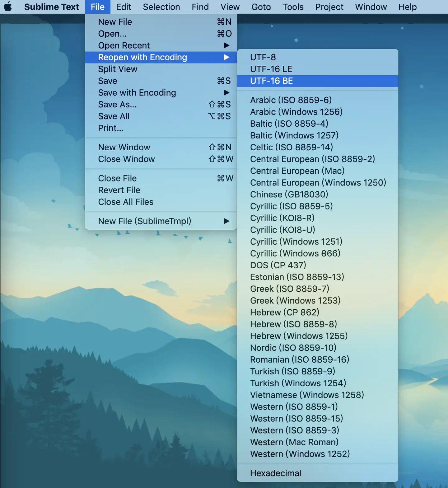Choose Open... from File menu
The height and width of the screenshot is (488, 448).
tap(161, 34)
